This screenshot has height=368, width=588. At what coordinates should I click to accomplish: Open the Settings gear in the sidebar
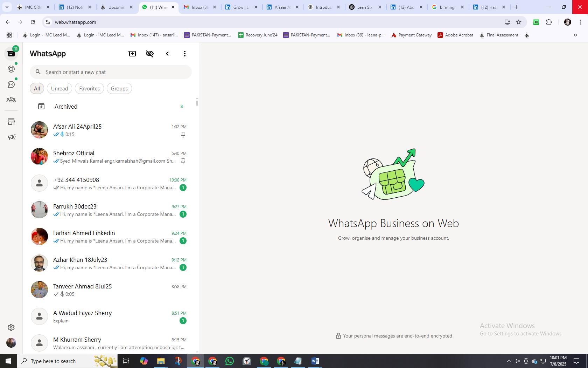pyautogui.click(x=11, y=327)
